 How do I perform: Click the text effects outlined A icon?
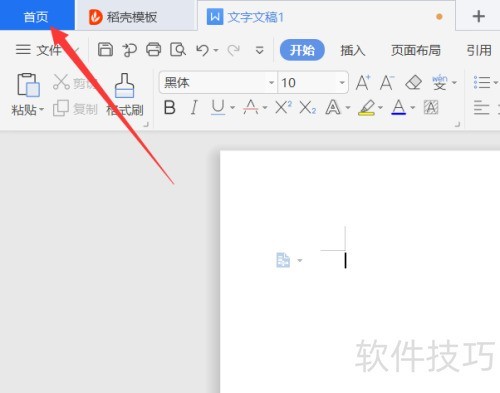(x=333, y=108)
